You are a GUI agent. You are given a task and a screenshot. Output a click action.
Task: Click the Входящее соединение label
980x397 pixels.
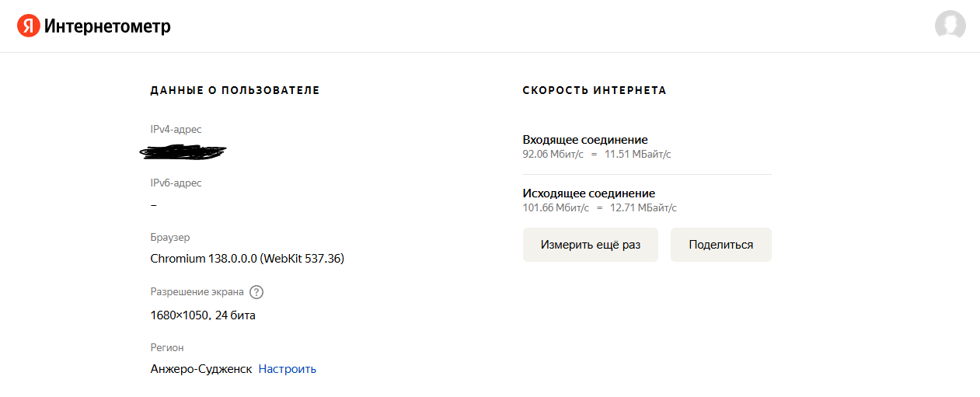coord(585,140)
